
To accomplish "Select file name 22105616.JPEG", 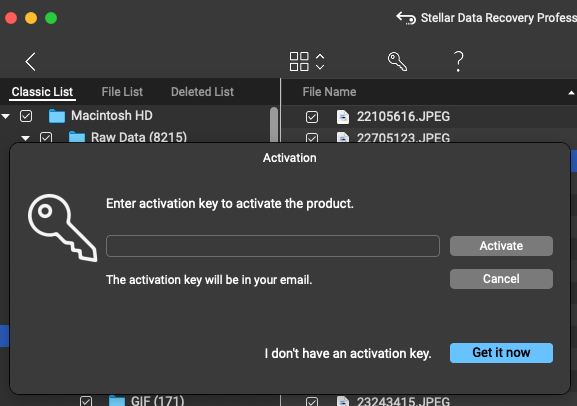I will tap(403, 117).
